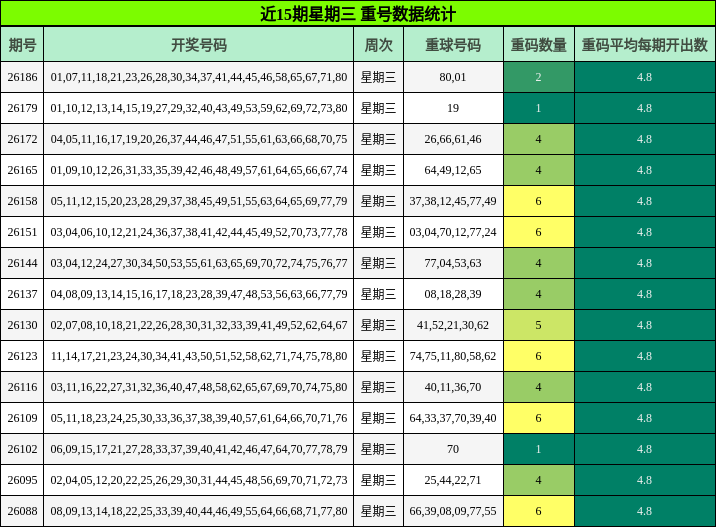Click repeat numbers cell 41,52,21,30,62

(453, 326)
